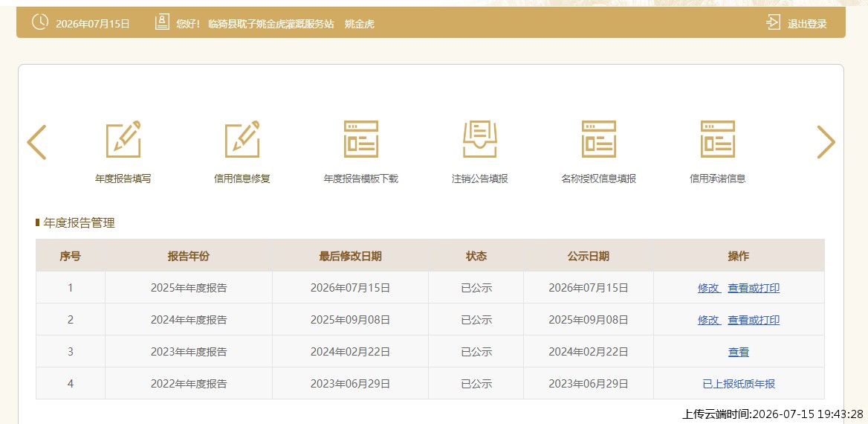This screenshot has height=424, width=868.
Task: Open 查看或打印 for the 2024 report
Action: (754, 321)
